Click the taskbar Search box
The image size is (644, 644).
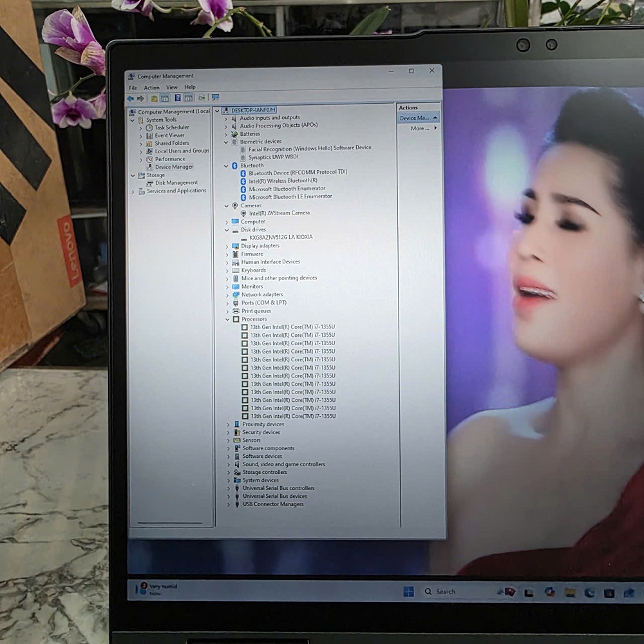coord(444,591)
